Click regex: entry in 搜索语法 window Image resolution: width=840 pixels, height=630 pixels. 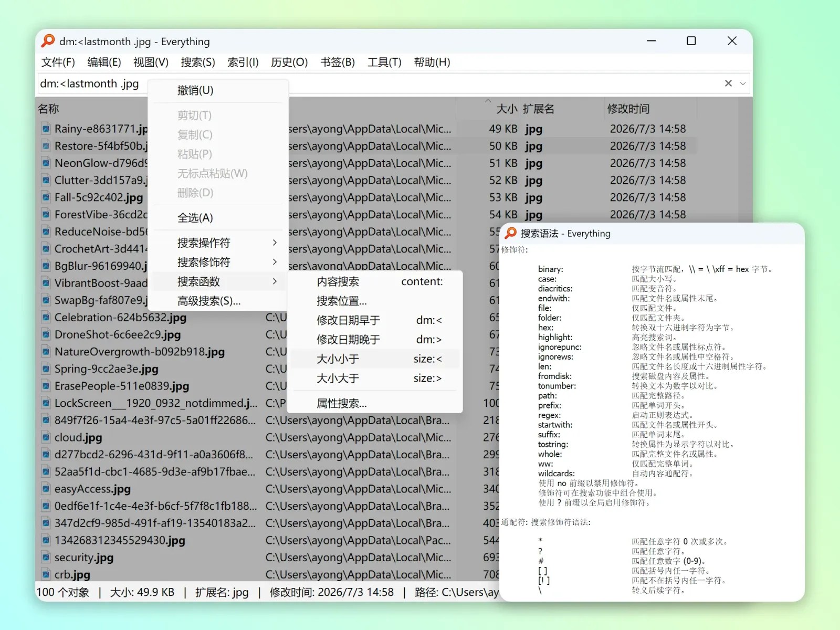coord(549,415)
